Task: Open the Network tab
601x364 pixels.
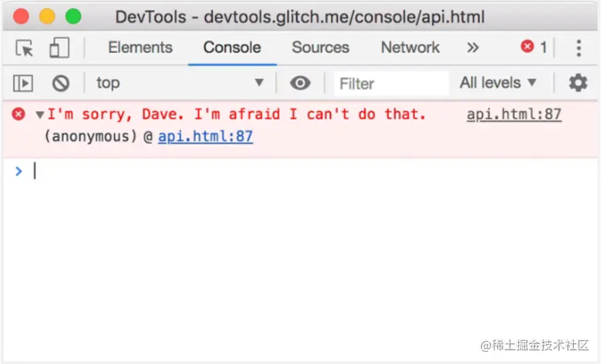Action: [410, 47]
